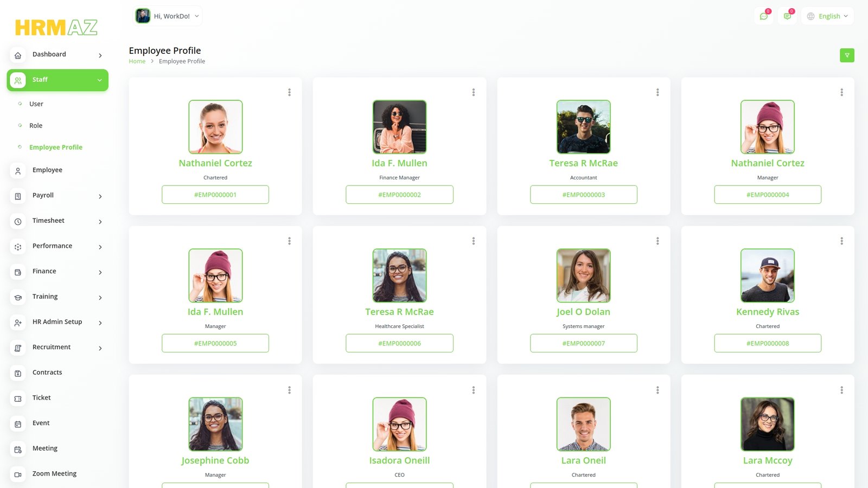This screenshot has width=868, height=488.
Task: Open the Hi, WorkDo! user dropdown
Action: [168, 16]
